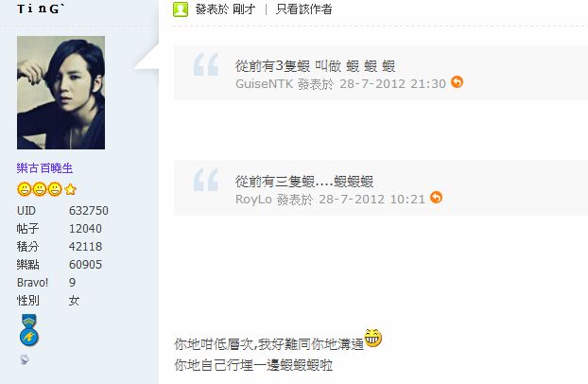Viewport: 588px width, 384px height.
Task: Click the 樂點 value 60905
Action: [x=85, y=264]
